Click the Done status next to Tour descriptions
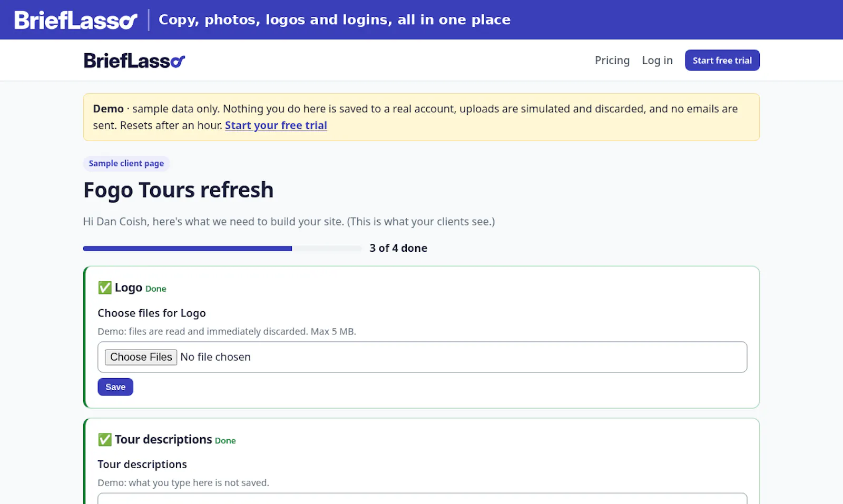 point(226,440)
